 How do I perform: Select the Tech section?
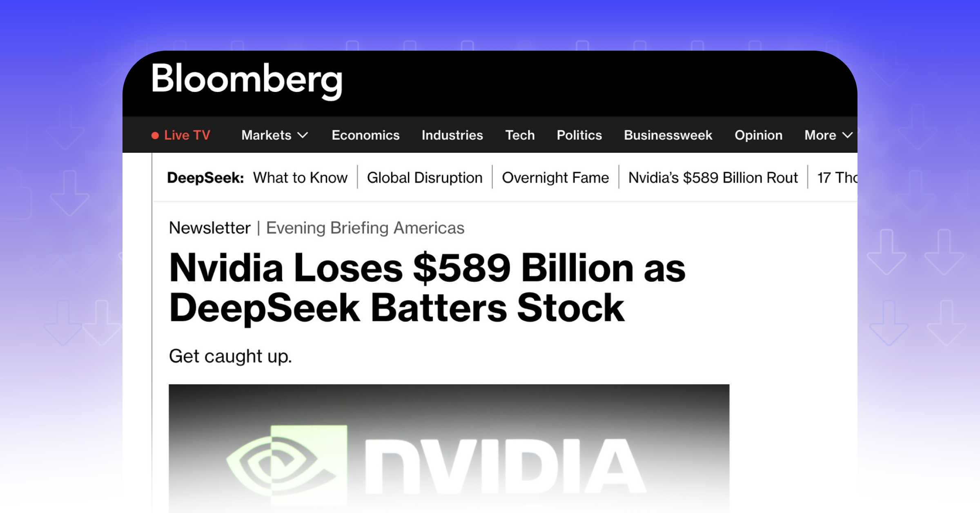point(520,135)
